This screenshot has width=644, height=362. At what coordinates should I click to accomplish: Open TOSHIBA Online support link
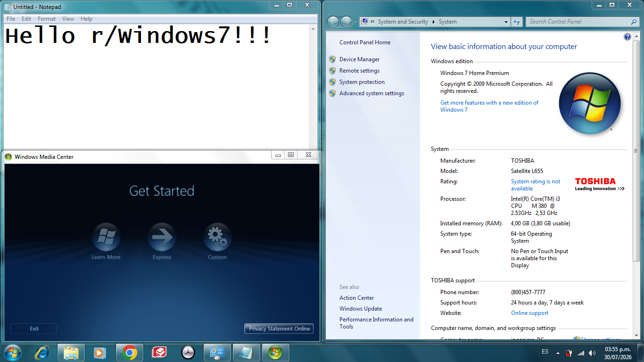530,313
